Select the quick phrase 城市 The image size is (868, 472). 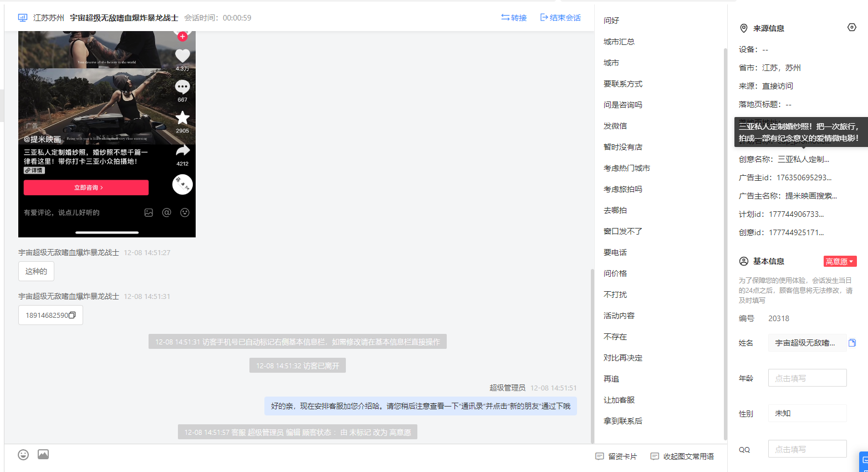(611, 63)
